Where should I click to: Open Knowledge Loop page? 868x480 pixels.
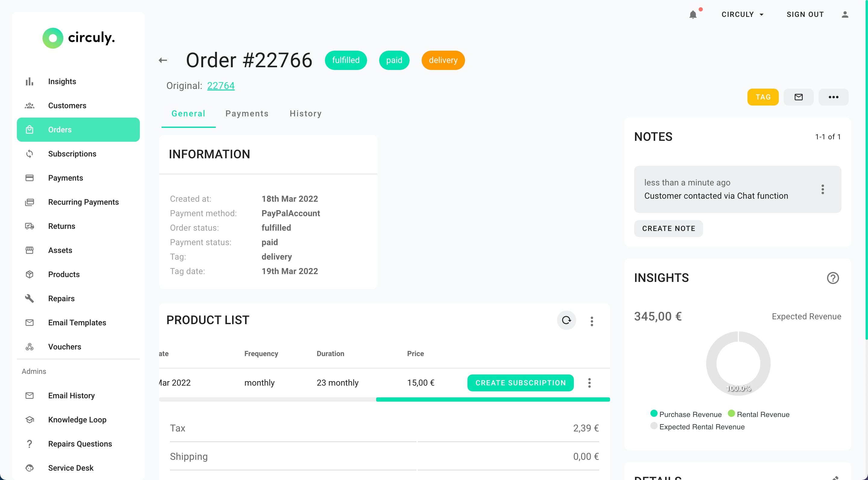pyautogui.click(x=78, y=420)
